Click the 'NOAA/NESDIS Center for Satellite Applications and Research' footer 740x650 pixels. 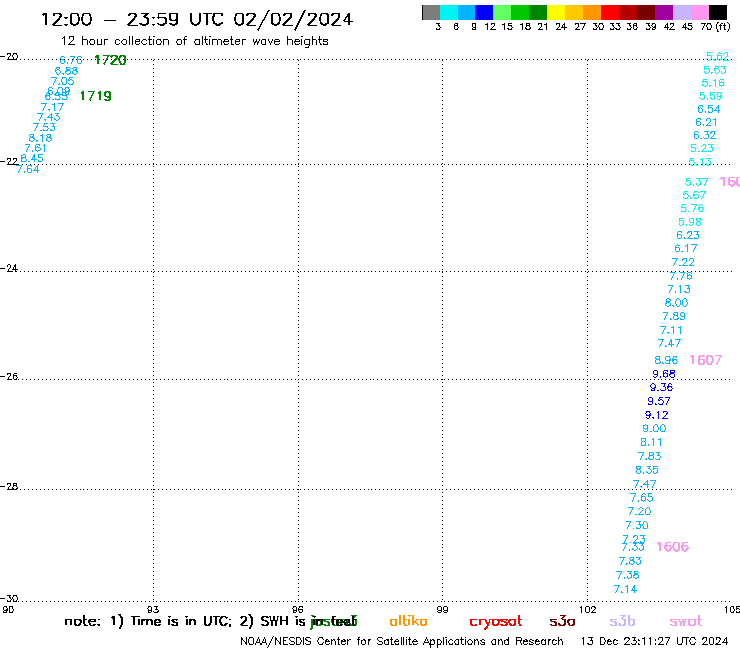pyautogui.click(x=402, y=642)
